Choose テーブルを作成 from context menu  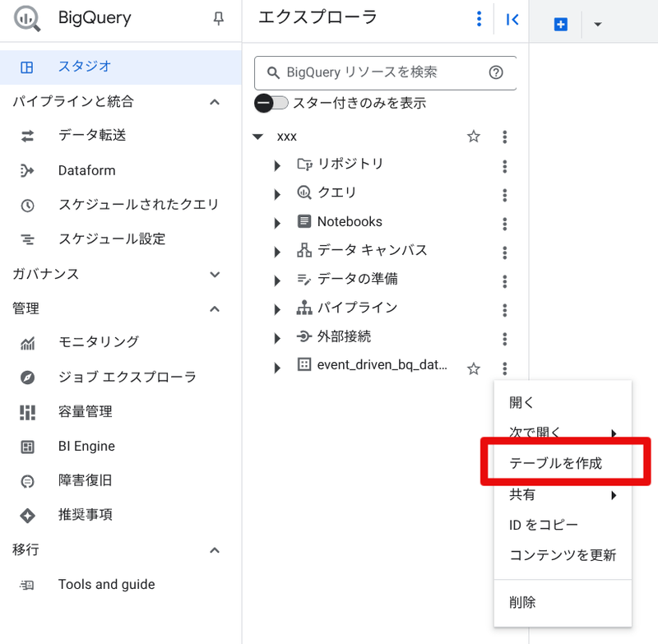[563, 464]
